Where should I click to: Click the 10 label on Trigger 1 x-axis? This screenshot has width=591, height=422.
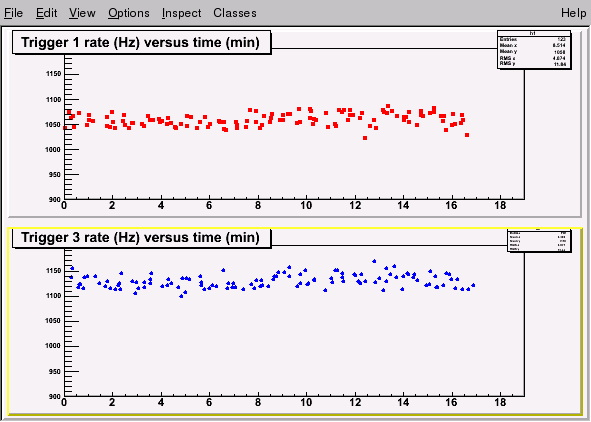(306, 205)
